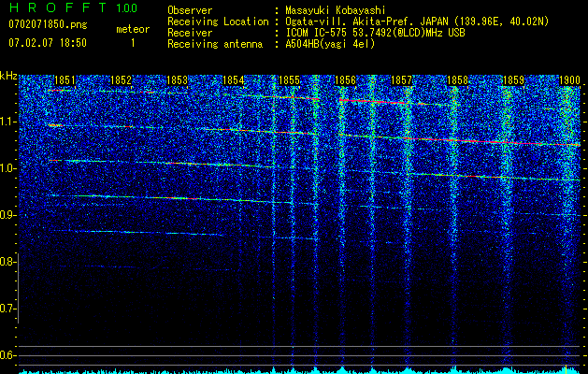The height and width of the screenshot is (374, 588).
Task: Click the HROFFT title text
Action: pos(58,7)
